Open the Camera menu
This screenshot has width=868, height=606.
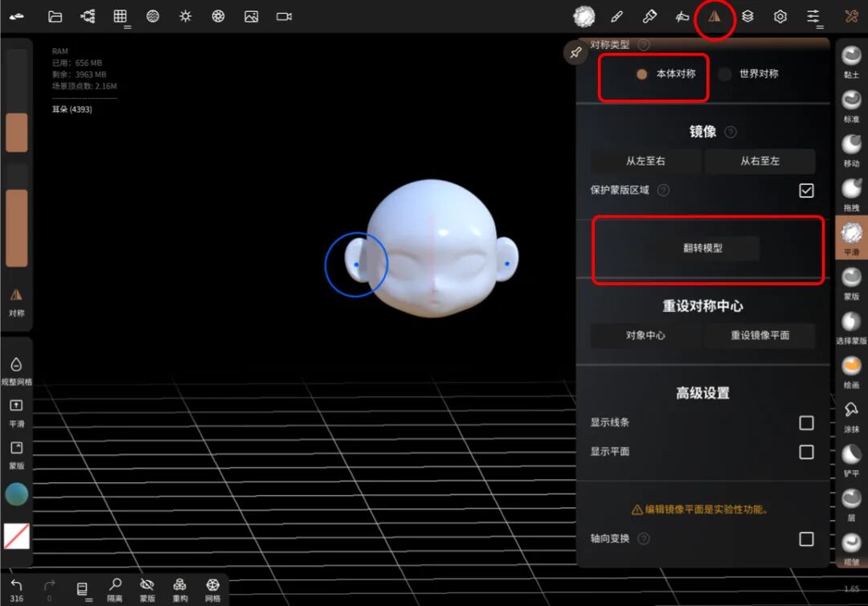[284, 17]
